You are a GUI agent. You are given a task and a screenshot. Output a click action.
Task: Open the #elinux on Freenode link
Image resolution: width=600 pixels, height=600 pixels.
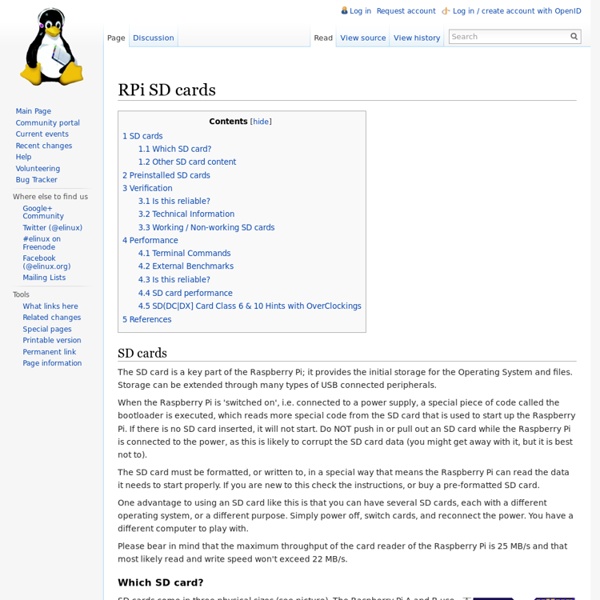[41, 243]
